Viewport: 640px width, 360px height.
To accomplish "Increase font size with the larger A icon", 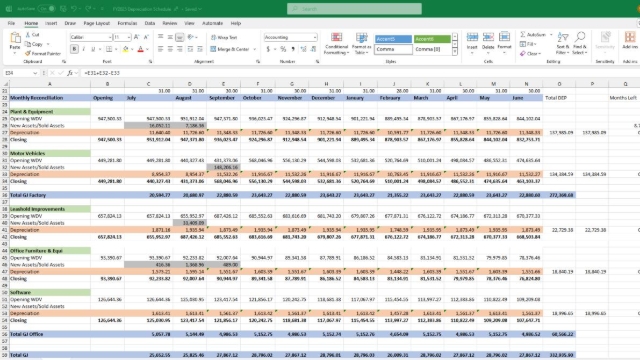I will click(137, 37).
